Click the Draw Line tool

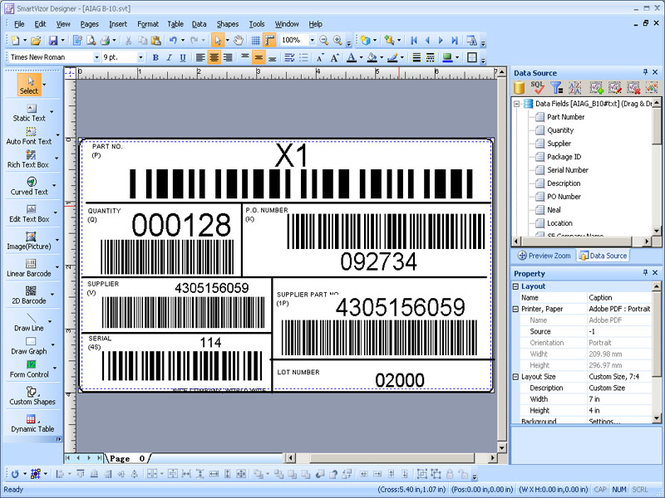coord(29,322)
